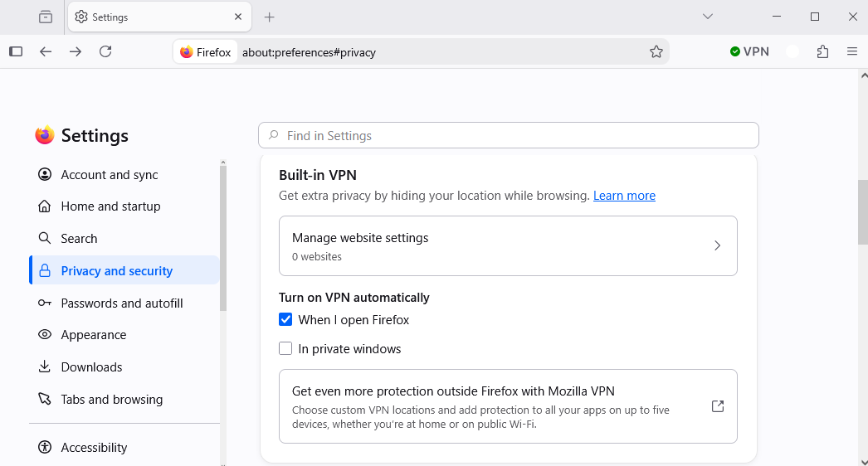Go forward one page
The image size is (868, 466).
[76, 51]
